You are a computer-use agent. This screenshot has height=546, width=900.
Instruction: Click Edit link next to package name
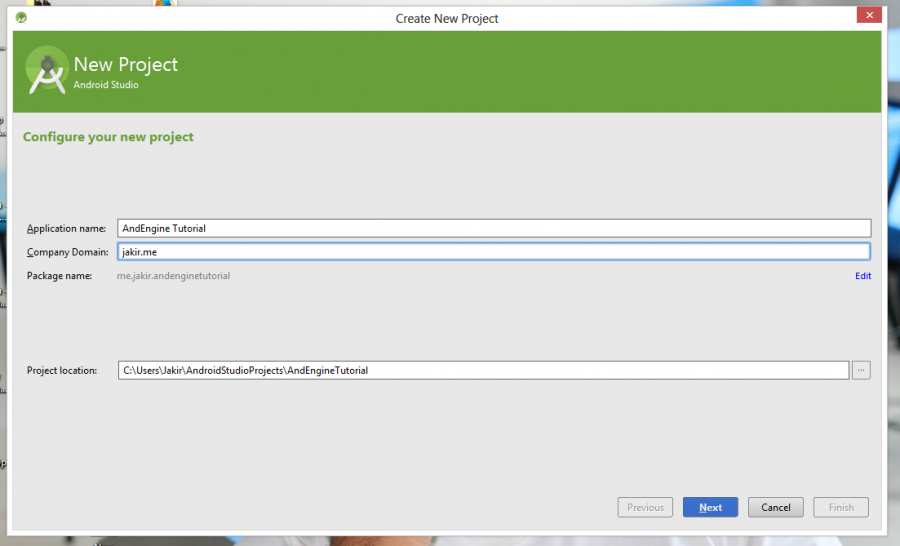862,276
